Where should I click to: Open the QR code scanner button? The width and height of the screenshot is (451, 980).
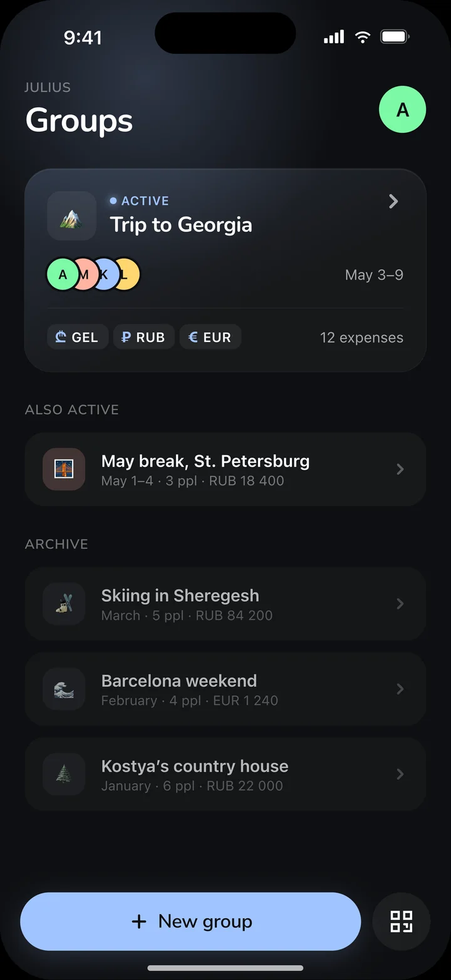coord(401,921)
